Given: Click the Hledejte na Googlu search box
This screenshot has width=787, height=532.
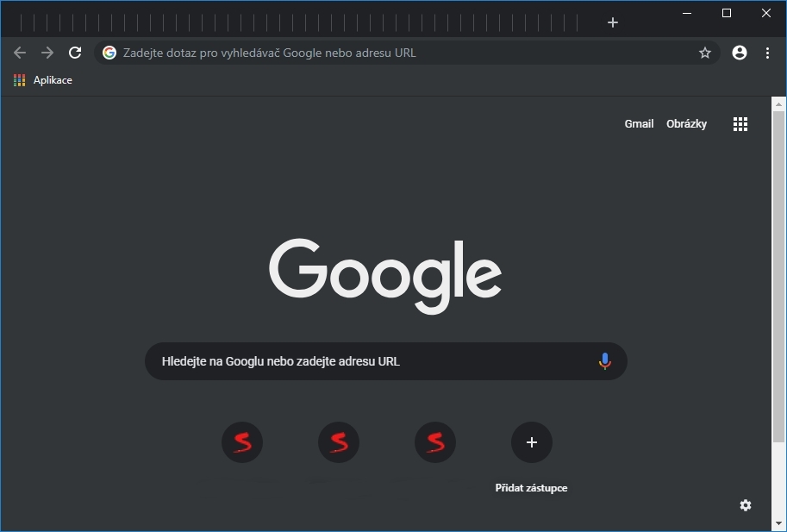Looking at the screenshot, I should tap(385, 361).
